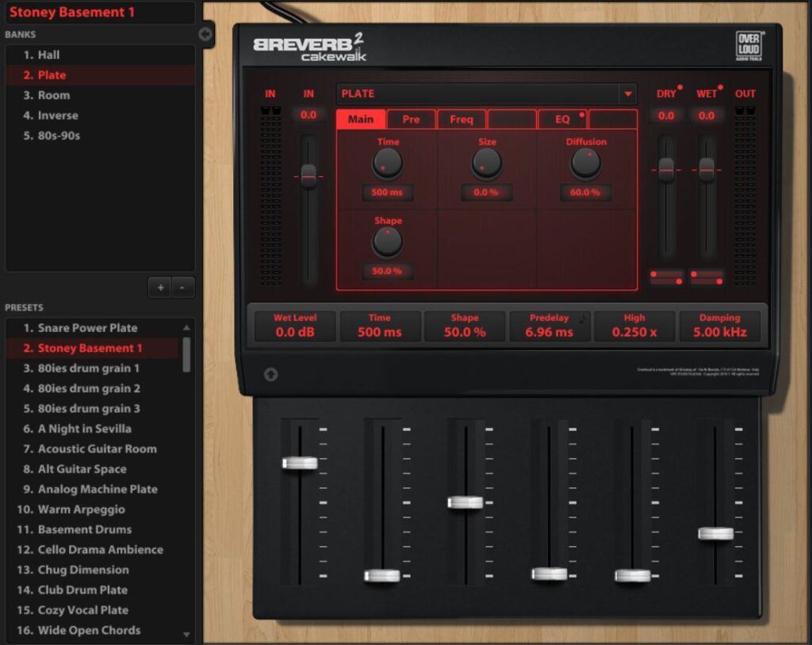Switch to the Main tab
Viewport: 812px width, 645px height.
pos(361,119)
